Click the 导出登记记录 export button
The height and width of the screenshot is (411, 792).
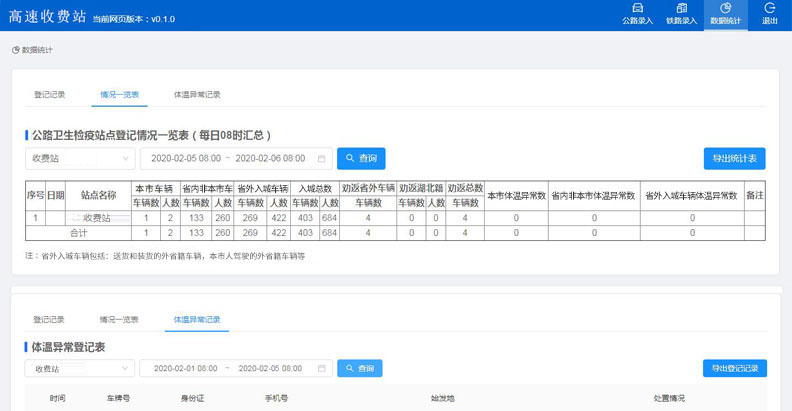734,368
